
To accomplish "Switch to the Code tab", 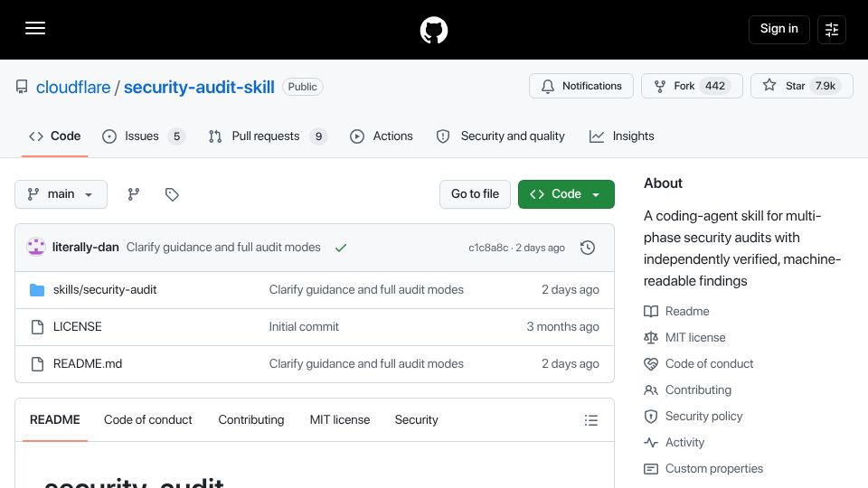I will [55, 136].
